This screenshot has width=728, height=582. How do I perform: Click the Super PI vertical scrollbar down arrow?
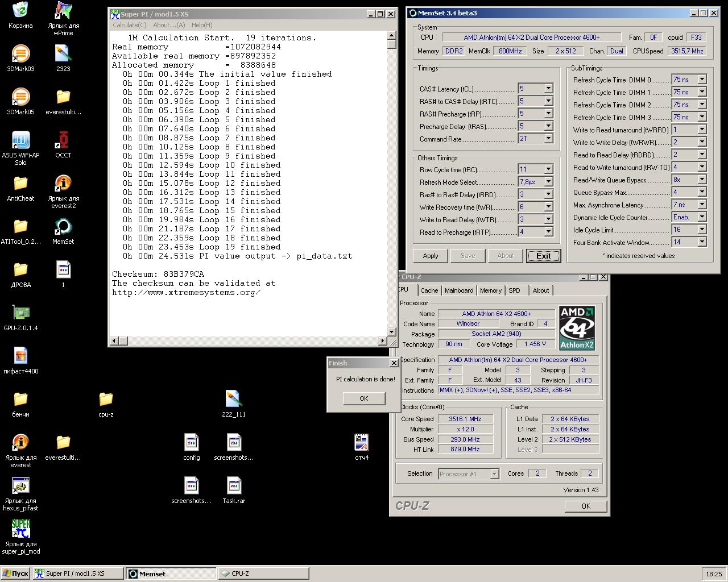(391, 331)
